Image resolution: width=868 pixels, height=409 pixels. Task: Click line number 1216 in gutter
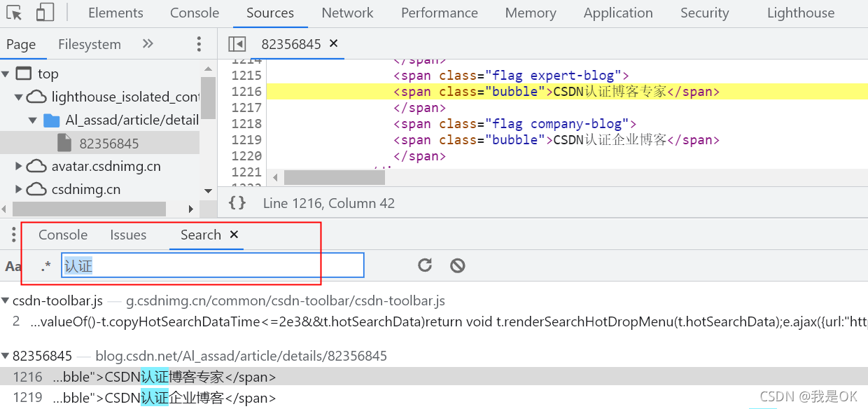click(x=246, y=92)
